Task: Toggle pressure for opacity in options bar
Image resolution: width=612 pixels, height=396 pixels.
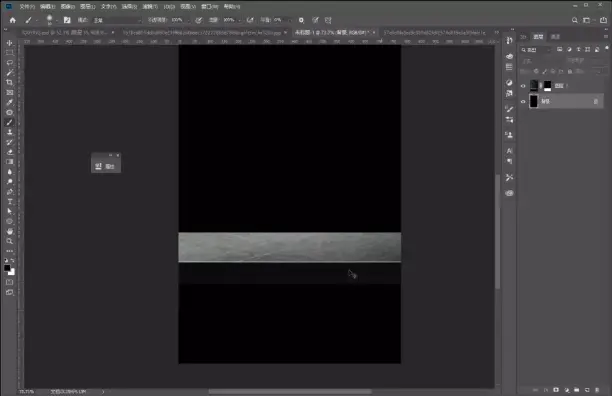Action: pos(199,20)
